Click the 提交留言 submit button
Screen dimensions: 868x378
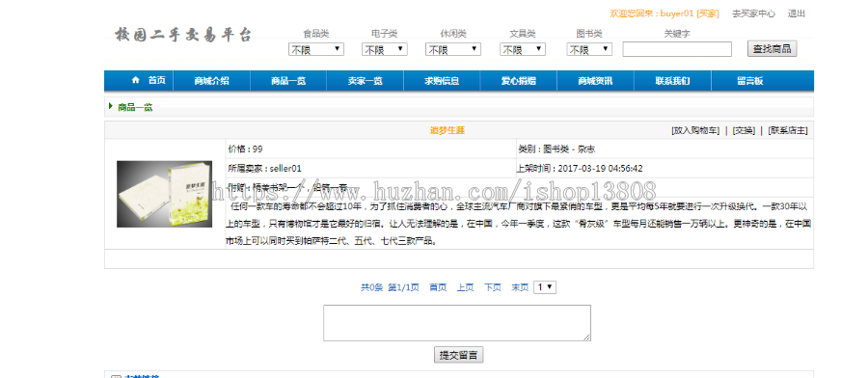pyautogui.click(x=458, y=355)
